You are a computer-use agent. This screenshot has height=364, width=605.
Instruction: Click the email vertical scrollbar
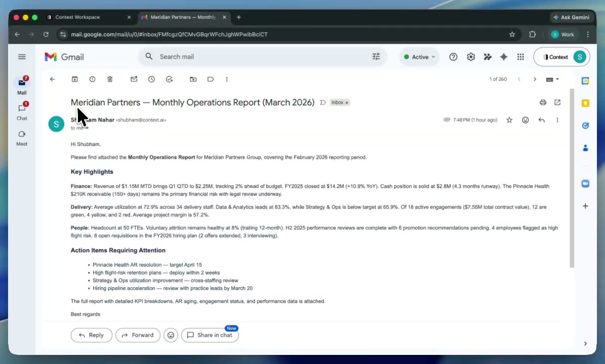point(572,178)
